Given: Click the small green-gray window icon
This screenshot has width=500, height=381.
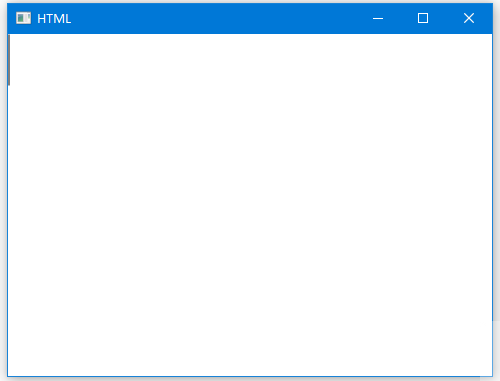Looking at the screenshot, I should tap(23, 18).
